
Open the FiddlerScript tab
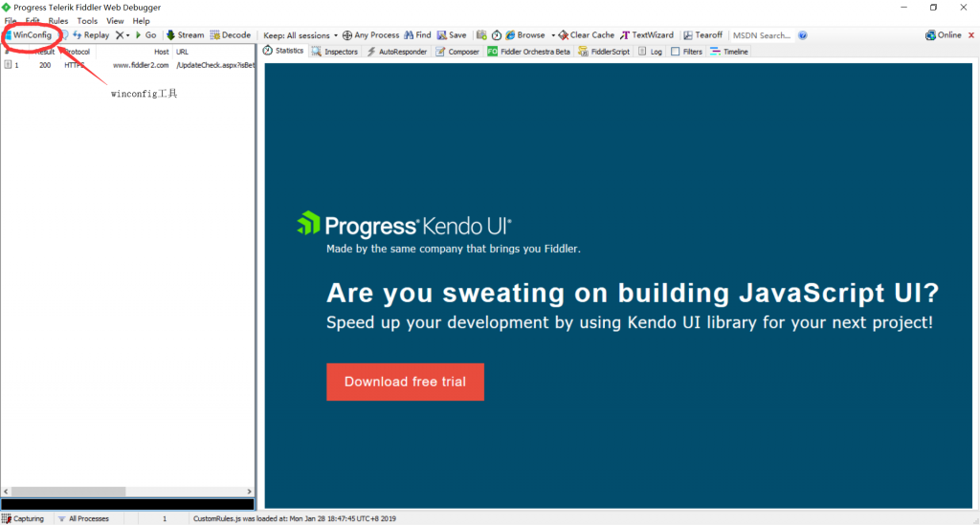(x=605, y=52)
